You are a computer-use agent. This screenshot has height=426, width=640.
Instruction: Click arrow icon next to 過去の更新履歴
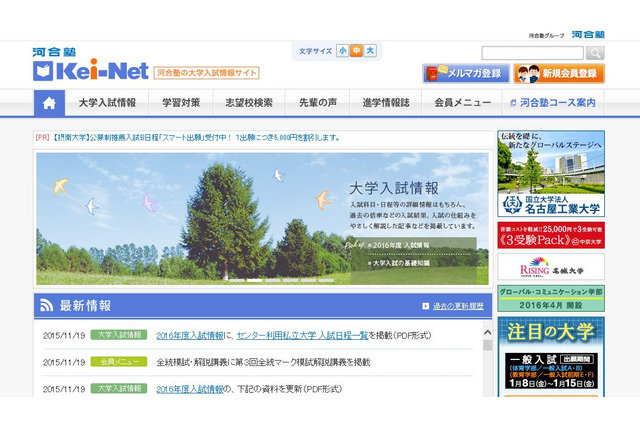(x=426, y=306)
